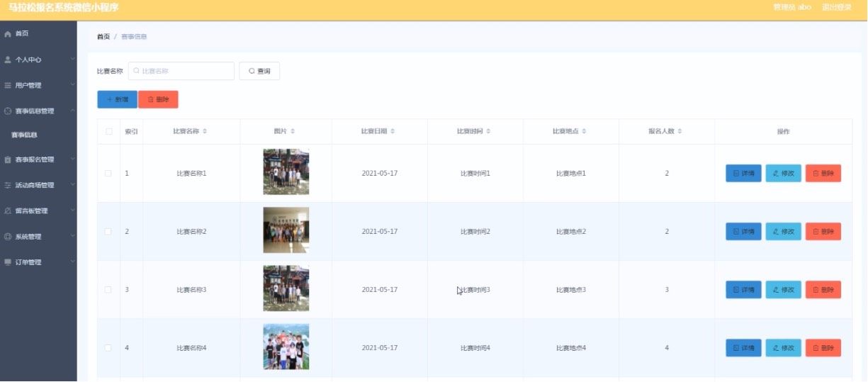Select the checkbox for row 3
868x382 pixels.
coord(108,290)
